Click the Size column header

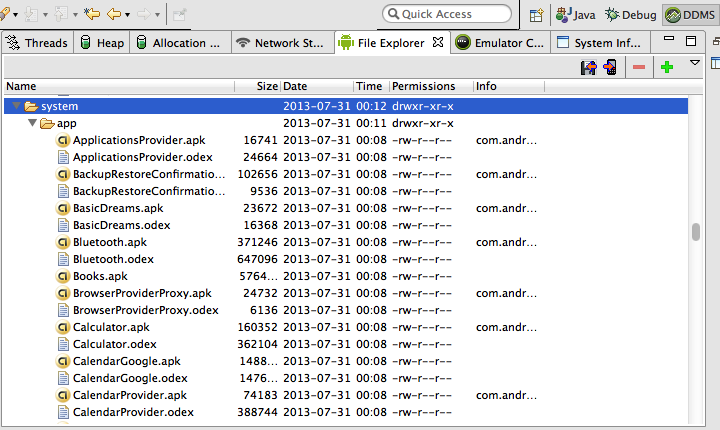coord(258,86)
